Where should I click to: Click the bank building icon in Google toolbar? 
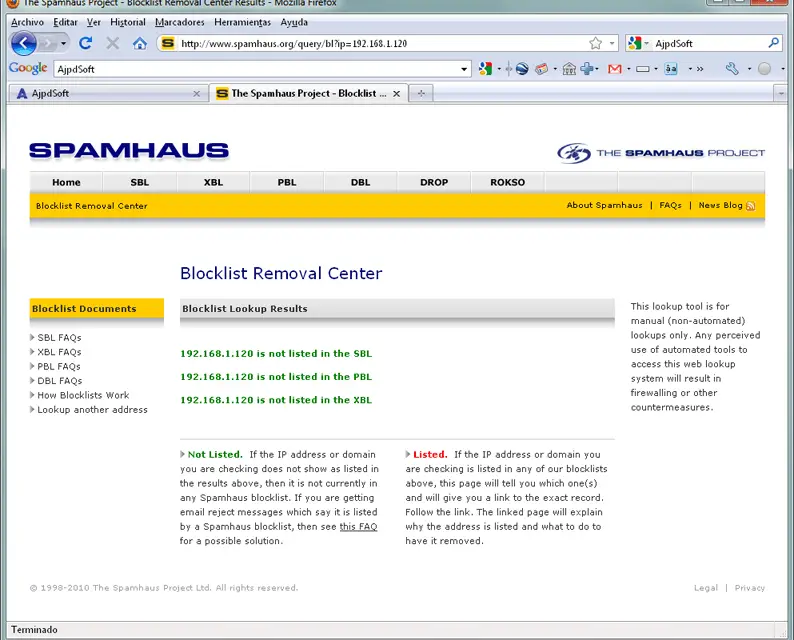point(569,68)
